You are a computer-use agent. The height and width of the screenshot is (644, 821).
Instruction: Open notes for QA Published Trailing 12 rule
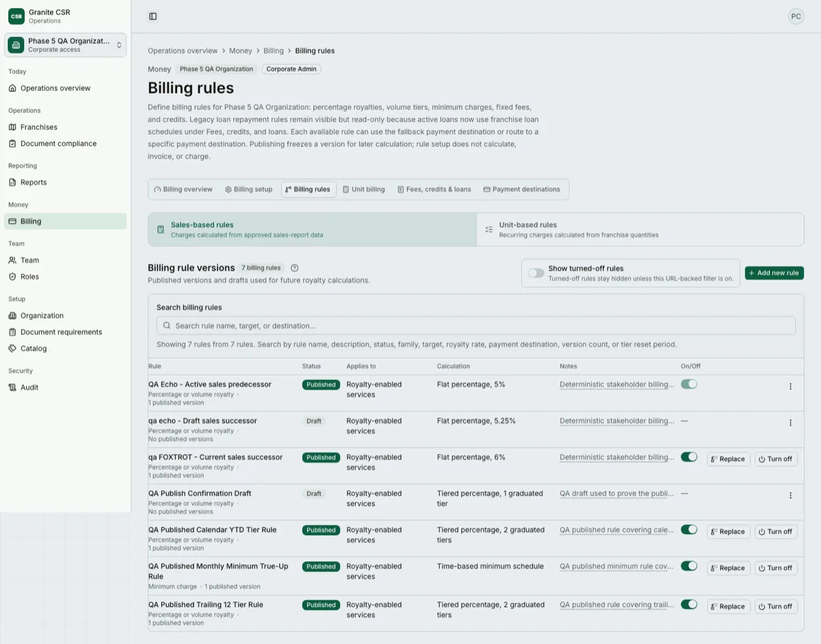click(617, 604)
